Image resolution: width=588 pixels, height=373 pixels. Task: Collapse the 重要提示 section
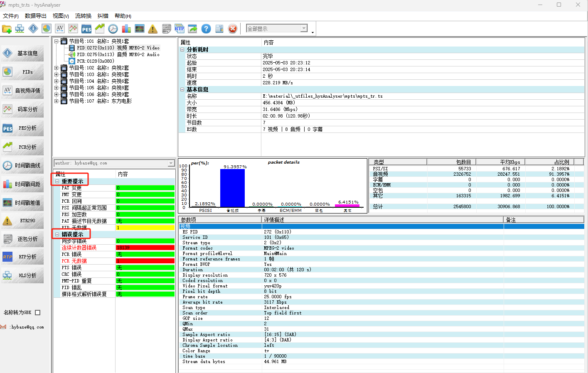(x=57, y=182)
